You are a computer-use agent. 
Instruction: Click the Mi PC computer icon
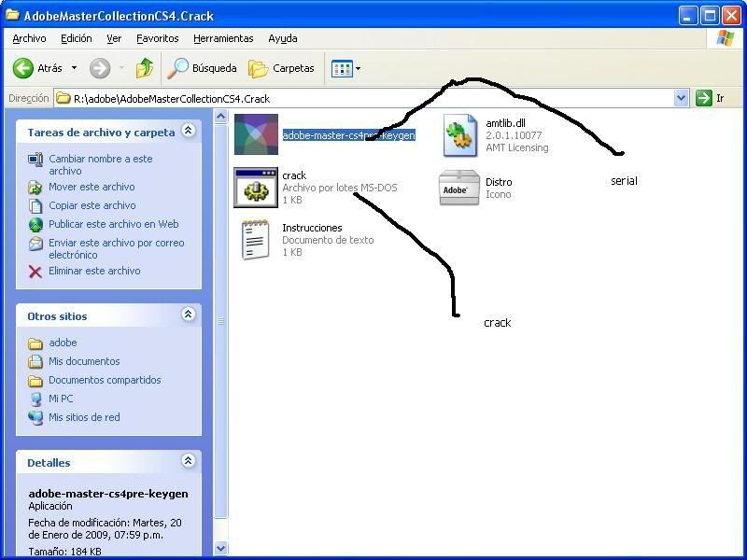(35, 399)
